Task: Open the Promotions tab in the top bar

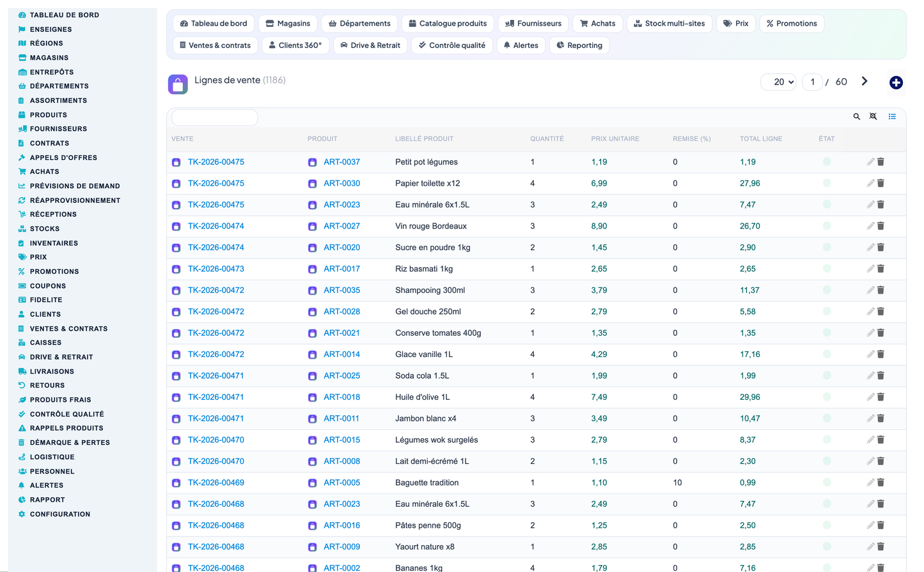Action: 792,24
